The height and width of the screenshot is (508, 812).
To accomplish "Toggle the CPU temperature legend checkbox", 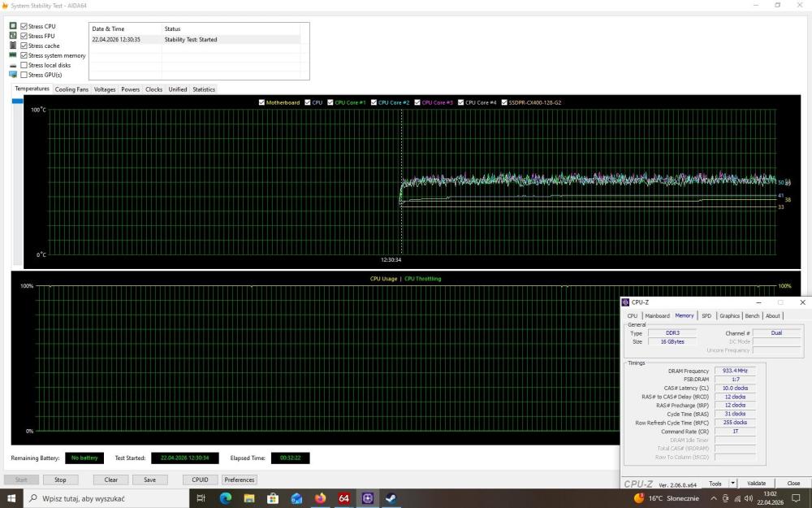I will (x=308, y=102).
